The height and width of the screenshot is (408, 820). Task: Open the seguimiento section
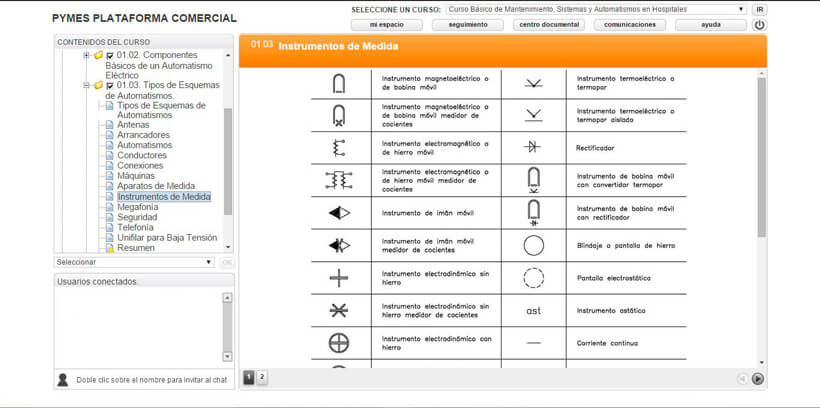[x=468, y=25]
